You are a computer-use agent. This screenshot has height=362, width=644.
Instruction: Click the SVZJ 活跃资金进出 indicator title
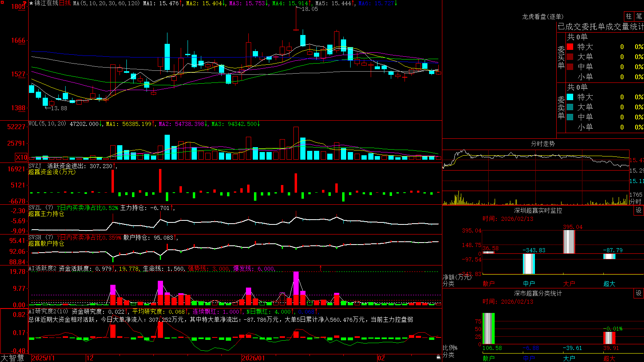pyautogui.click(x=58, y=166)
